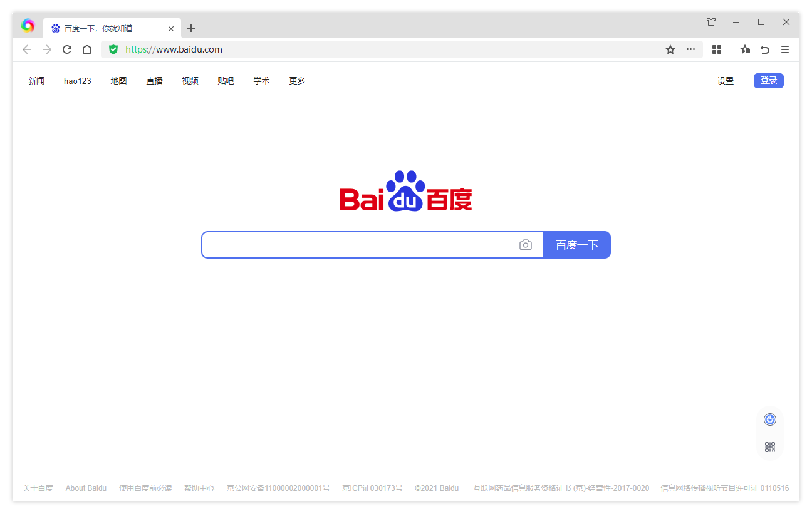This screenshot has height=514, width=812.
Task: Open the browser hamburger menu
Action: (785, 49)
